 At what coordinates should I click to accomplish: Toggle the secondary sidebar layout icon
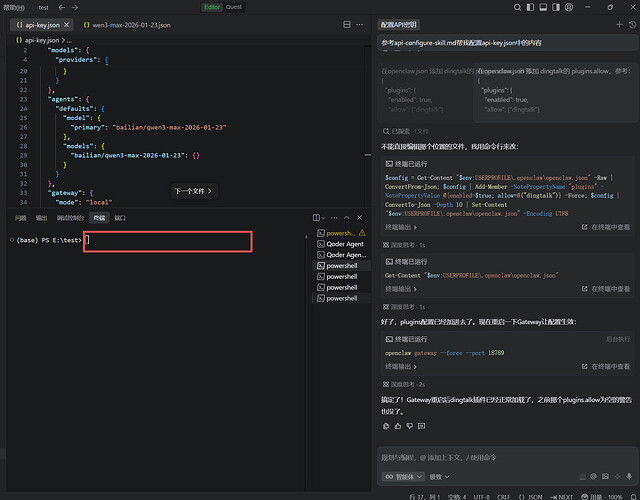tap(556, 7)
